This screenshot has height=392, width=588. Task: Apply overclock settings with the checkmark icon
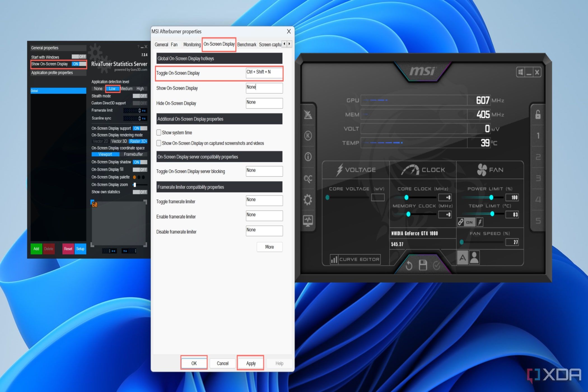[x=436, y=265]
